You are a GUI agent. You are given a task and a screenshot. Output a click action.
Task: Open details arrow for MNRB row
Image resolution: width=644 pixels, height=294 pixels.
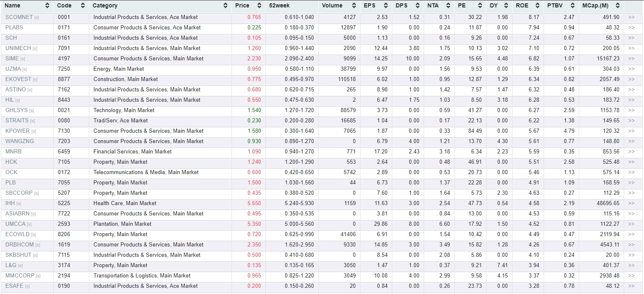[x=631, y=152]
